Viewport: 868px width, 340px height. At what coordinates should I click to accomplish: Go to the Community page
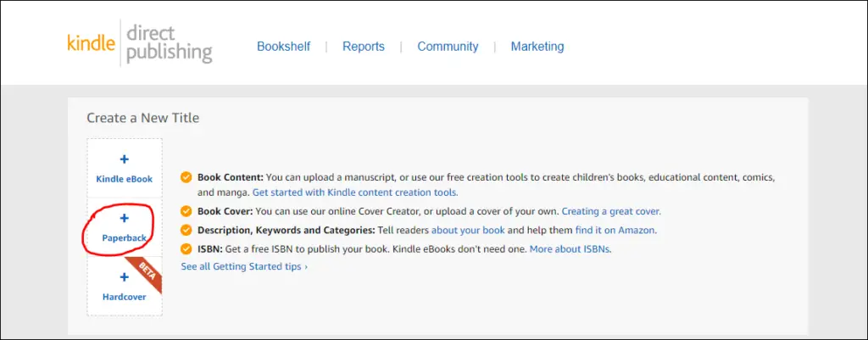coord(448,47)
